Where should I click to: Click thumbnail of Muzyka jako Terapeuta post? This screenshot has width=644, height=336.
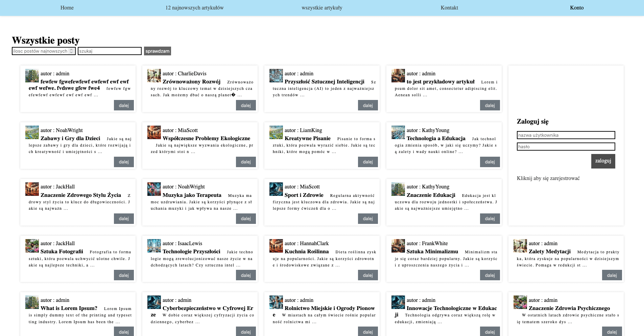(154, 189)
